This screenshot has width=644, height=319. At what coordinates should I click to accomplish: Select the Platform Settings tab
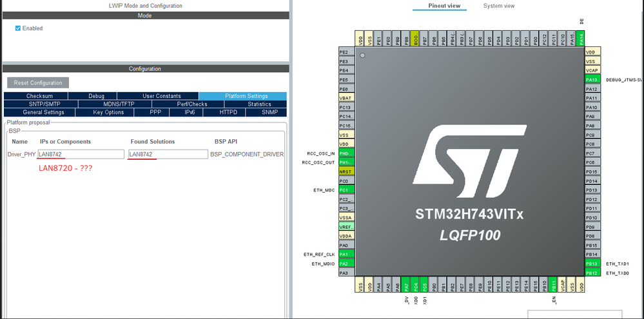coord(243,96)
